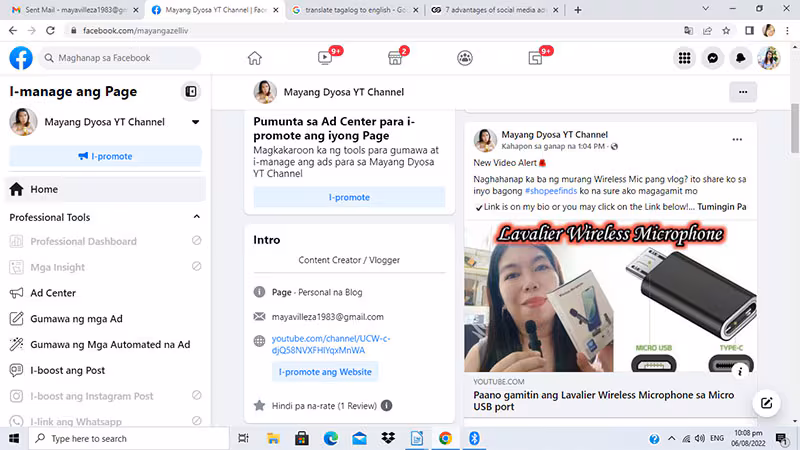Open Chrome from the taskbar
The width and height of the screenshot is (800, 450).
(445, 438)
